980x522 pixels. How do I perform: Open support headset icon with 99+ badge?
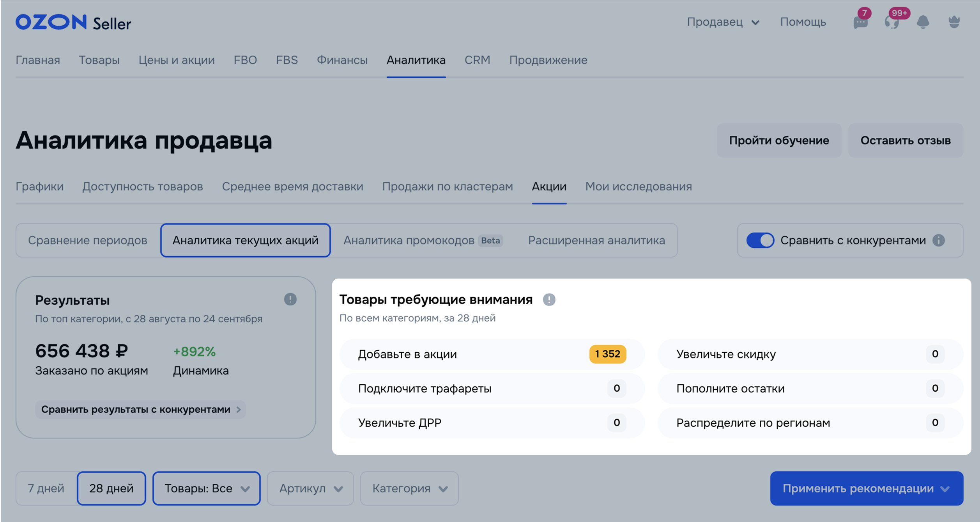click(892, 22)
